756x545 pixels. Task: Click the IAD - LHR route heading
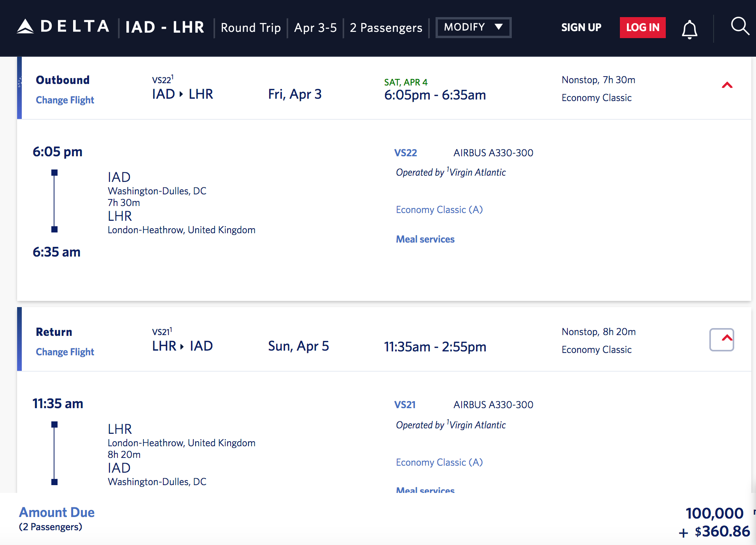tap(165, 27)
